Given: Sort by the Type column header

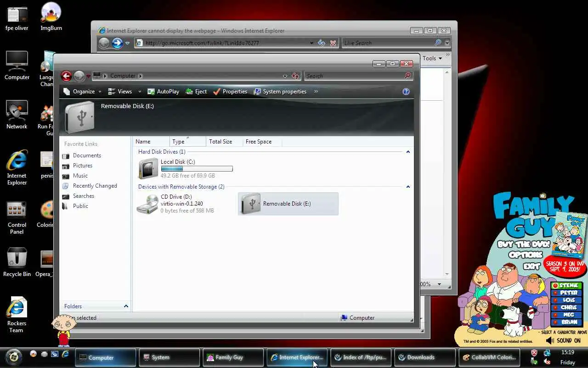Looking at the screenshot, I should click(x=187, y=142).
